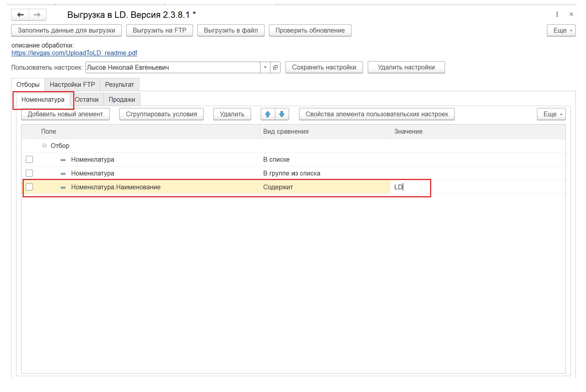Click Выгрузить на FTP button
The height and width of the screenshot is (392, 586).
tap(159, 31)
